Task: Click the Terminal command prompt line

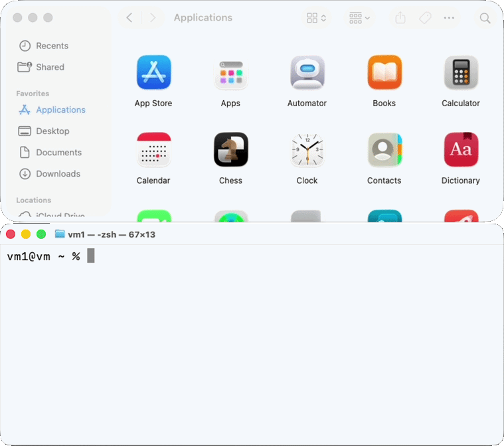Action: coord(50,256)
